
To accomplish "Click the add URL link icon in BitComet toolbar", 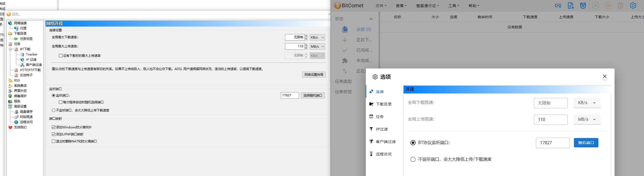I will coord(558,6).
